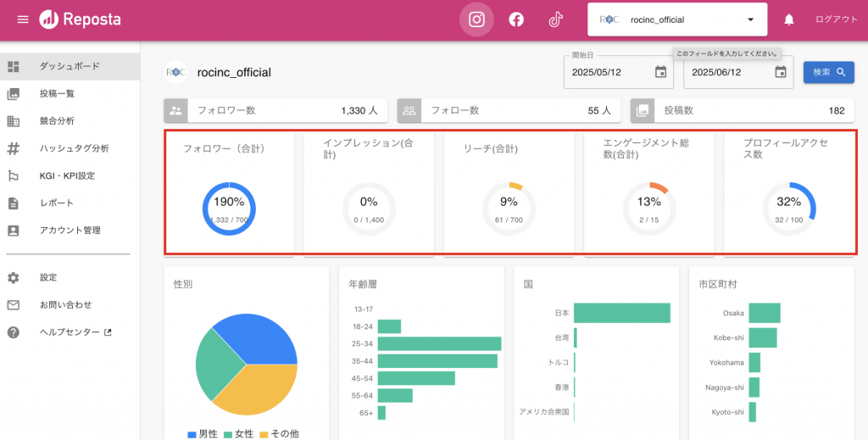Open the 開始日 calendar picker icon
Image resolution: width=868 pixels, height=440 pixels.
coord(660,72)
